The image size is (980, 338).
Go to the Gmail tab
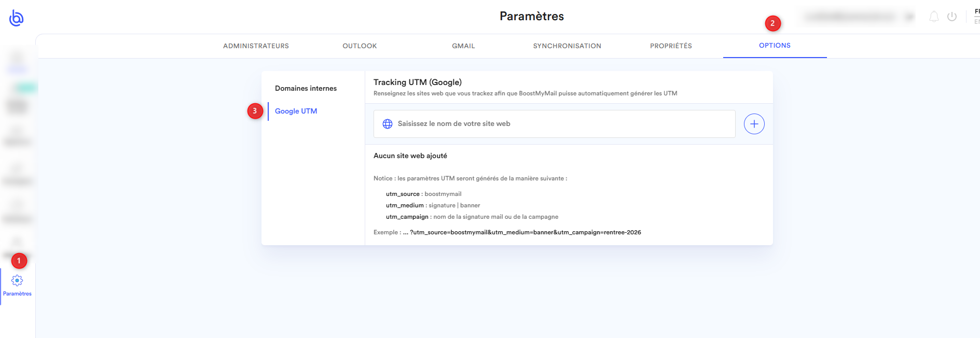pyautogui.click(x=463, y=46)
